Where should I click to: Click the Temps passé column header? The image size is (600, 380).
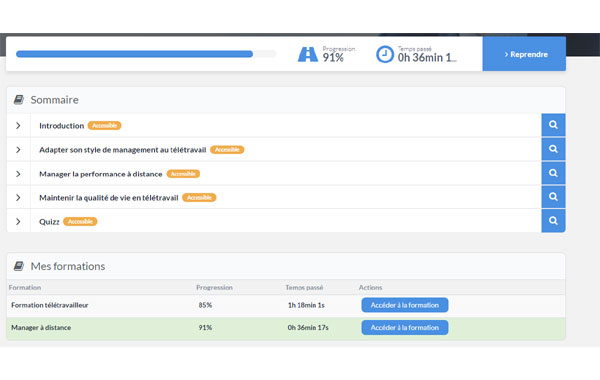click(x=304, y=287)
